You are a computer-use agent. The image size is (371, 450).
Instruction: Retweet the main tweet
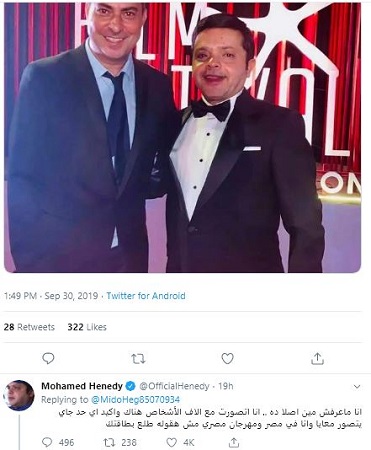(138, 359)
